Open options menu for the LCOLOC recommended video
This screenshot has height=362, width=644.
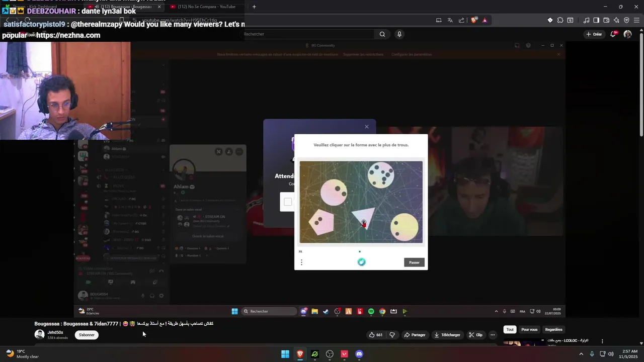tap(602, 341)
